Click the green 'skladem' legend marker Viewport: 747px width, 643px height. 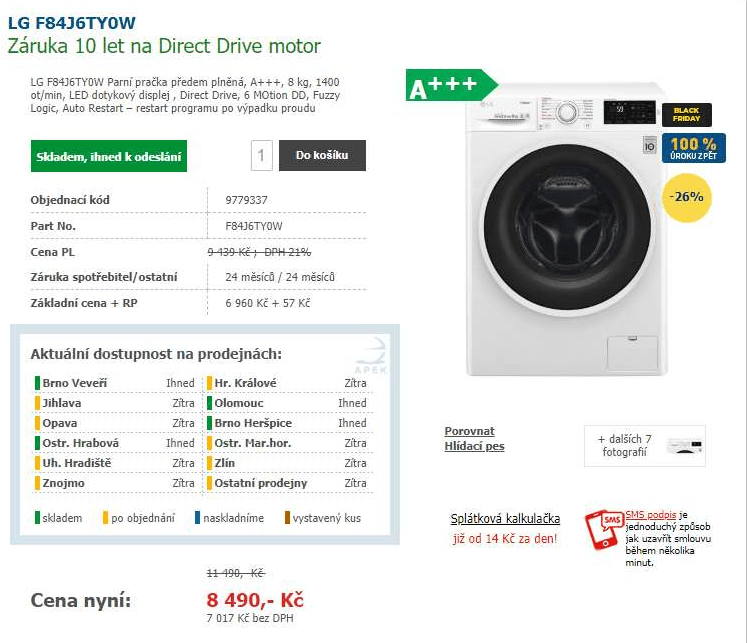tap(37, 518)
